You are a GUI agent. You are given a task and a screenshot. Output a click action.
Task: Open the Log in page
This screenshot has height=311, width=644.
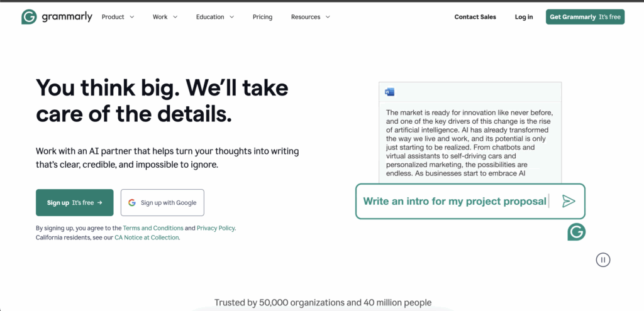click(x=523, y=17)
